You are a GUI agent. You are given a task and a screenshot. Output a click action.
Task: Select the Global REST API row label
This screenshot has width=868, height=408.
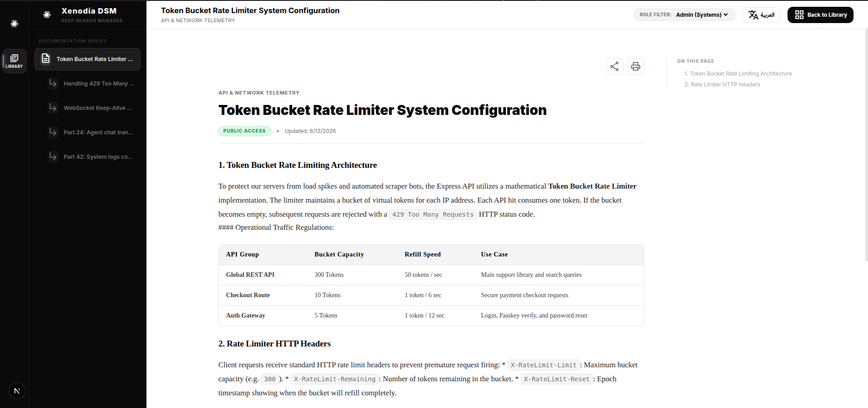(x=250, y=275)
